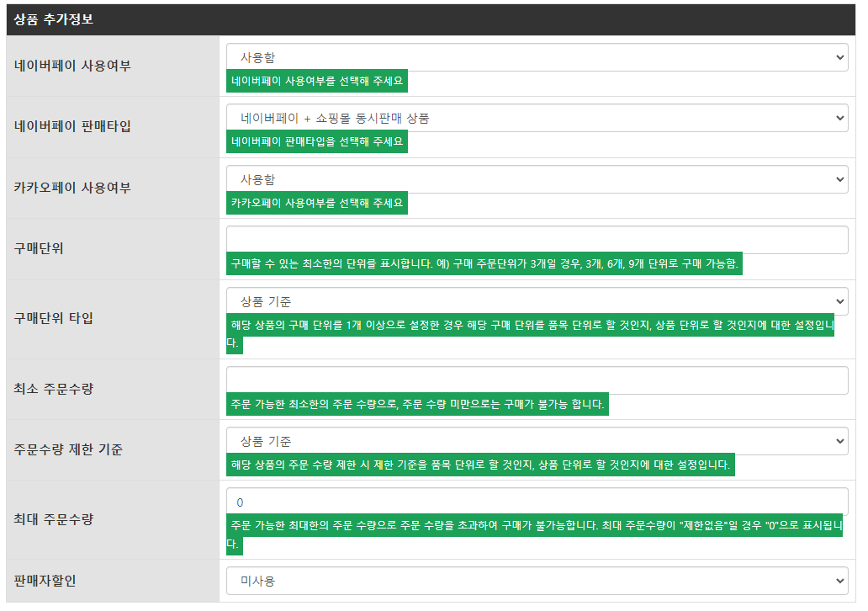Click the green 네이버페이 판매타입 help hint
Image resolution: width=868 pixels, height=611 pixels.
tap(317, 141)
